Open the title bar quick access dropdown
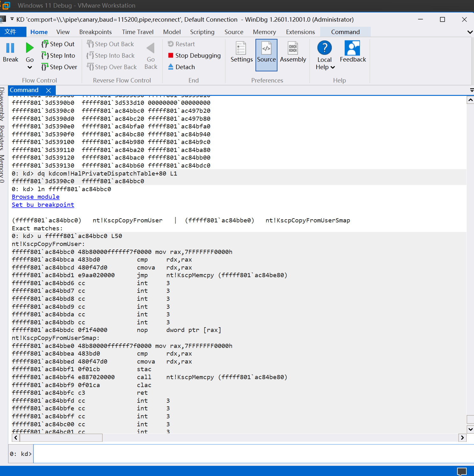474x476 pixels. tap(12, 19)
